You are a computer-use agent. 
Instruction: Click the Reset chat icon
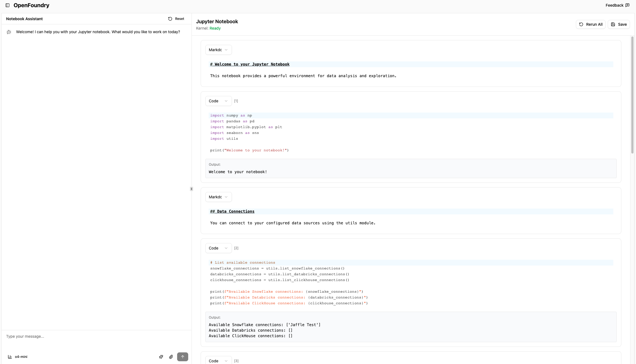pos(170,19)
